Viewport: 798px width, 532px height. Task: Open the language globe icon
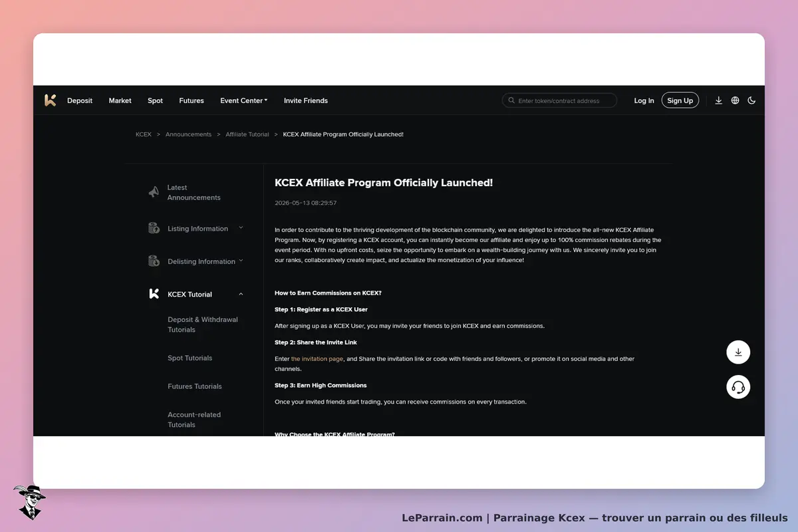[735, 100]
